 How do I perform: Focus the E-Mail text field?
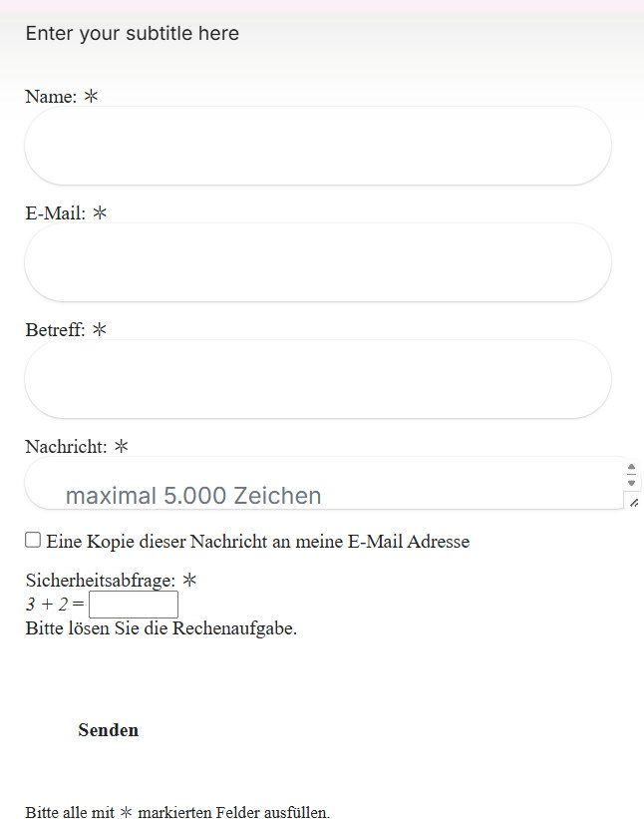317,262
